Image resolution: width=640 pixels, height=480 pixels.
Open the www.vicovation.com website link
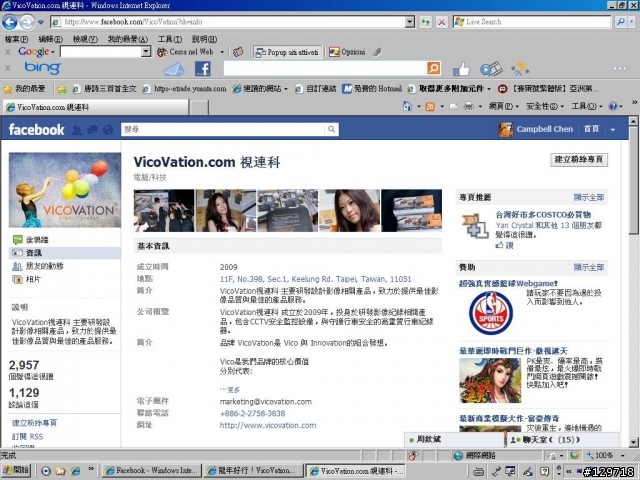point(268,425)
